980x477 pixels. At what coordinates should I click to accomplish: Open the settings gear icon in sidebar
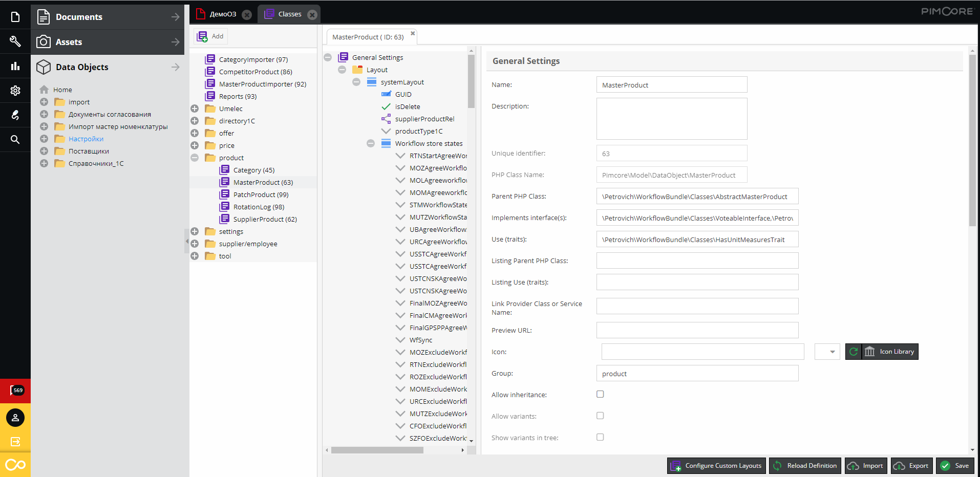click(15, 91)
